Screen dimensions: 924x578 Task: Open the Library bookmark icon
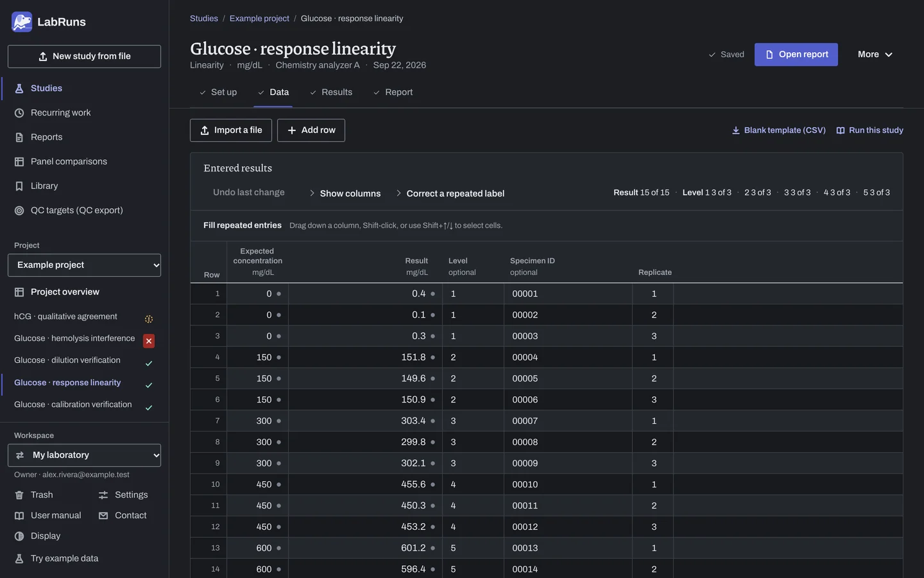pyautogui.click(x=19, y=186)
